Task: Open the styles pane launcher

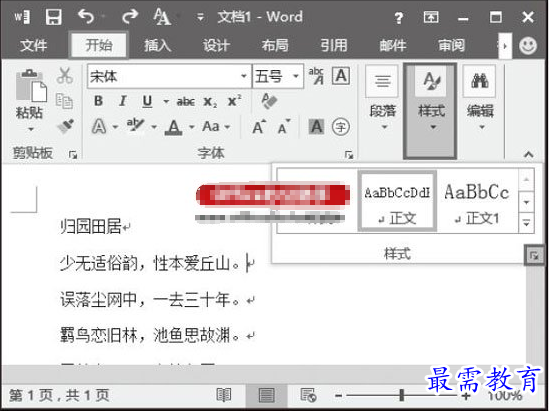Action: (534, 256)
